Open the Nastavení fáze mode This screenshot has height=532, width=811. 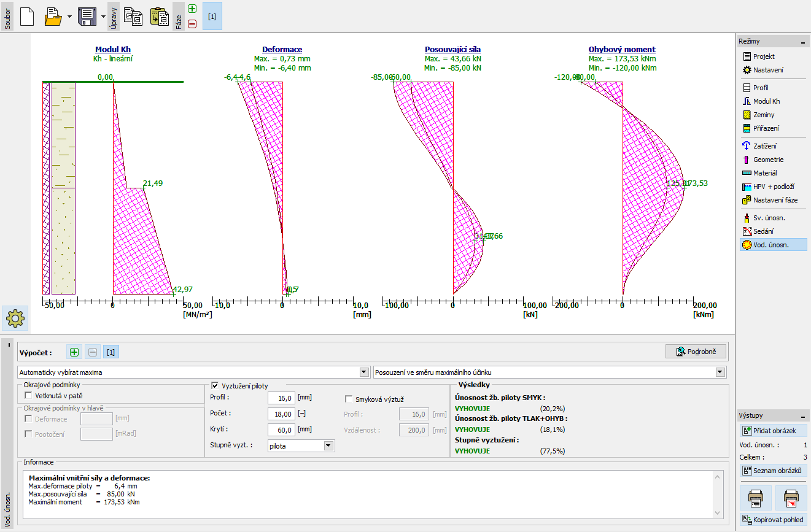(x=772, y=200)
